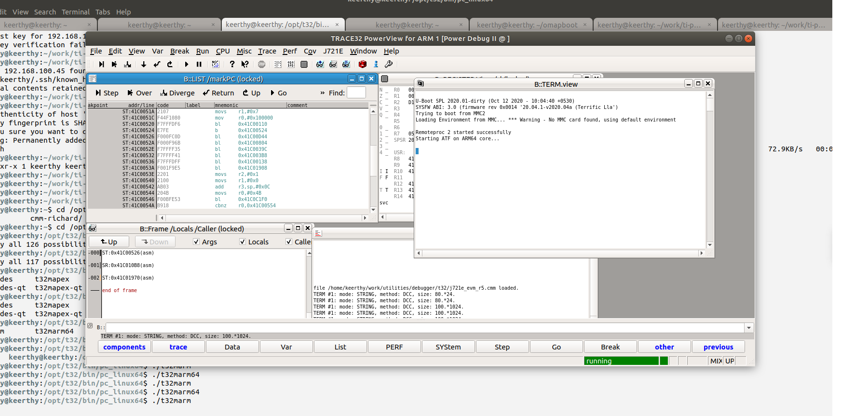Open help via question mark icon
This screenshot has width=868, height=416.
(x=232, y=64)
